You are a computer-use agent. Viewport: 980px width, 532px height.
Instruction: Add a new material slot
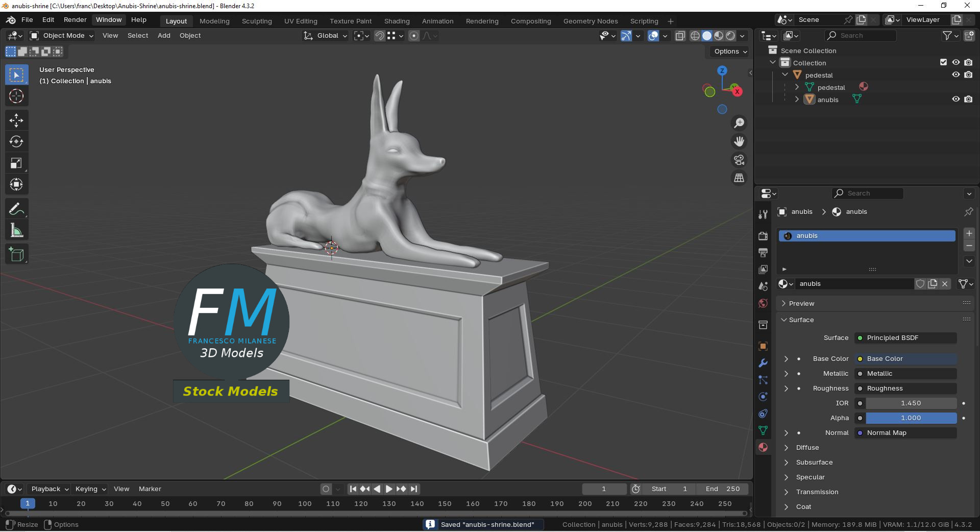pyautogui.click(x=969, y=233)
